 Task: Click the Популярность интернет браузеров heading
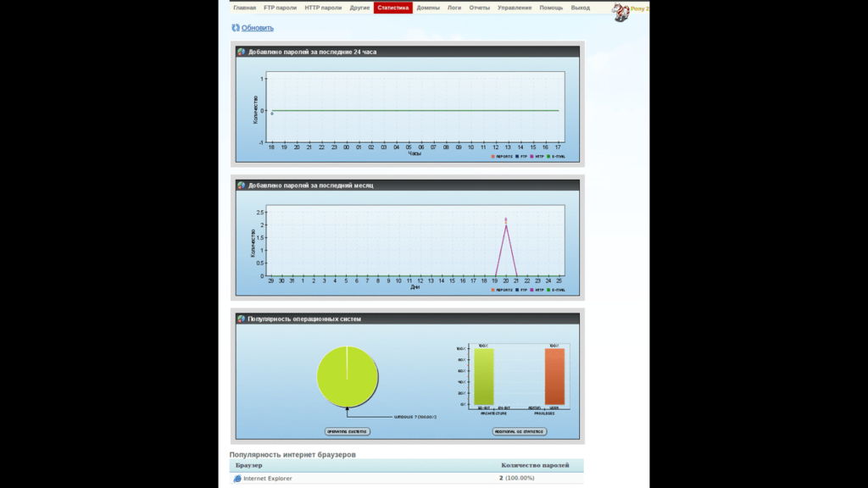(292, 455)
